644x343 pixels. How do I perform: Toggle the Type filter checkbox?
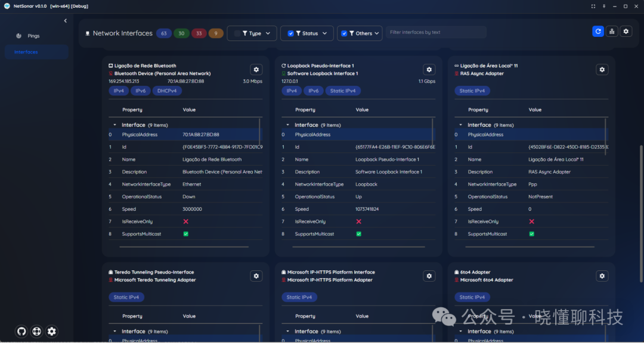[237, 33]
